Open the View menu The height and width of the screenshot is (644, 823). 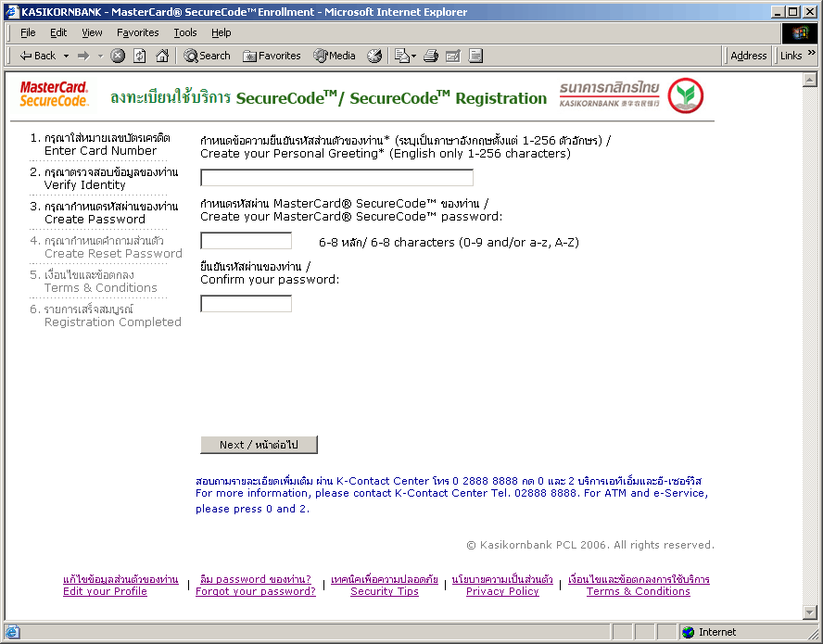(92, 32)
